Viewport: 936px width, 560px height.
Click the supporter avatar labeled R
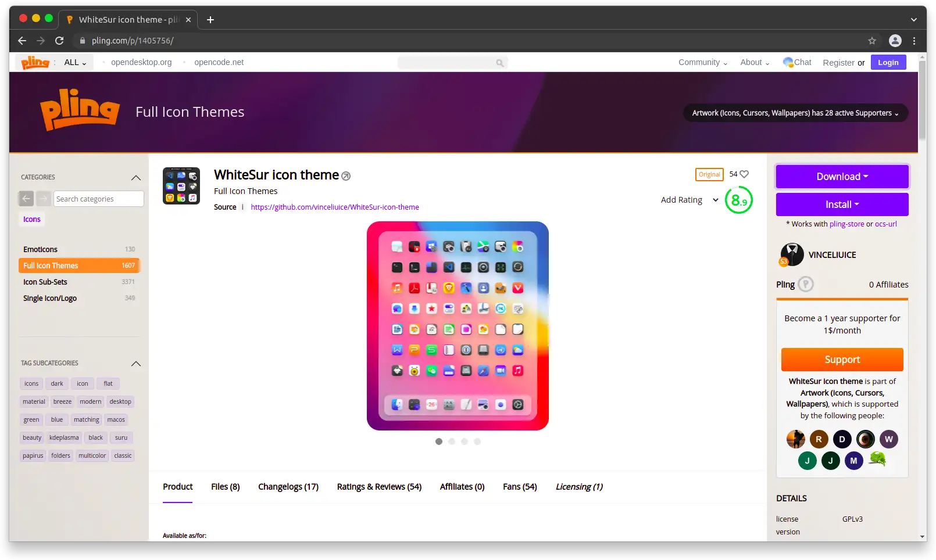(819, 439)
